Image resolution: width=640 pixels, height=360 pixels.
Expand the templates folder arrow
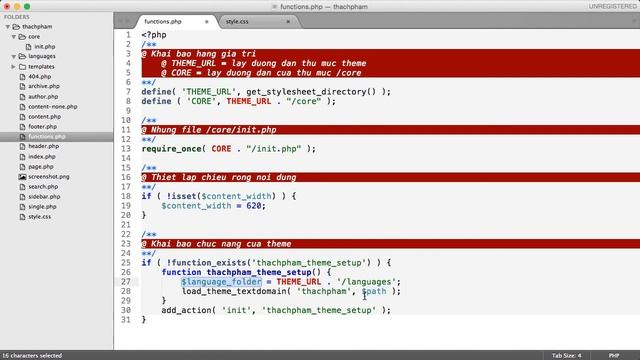tap(13, 67)
